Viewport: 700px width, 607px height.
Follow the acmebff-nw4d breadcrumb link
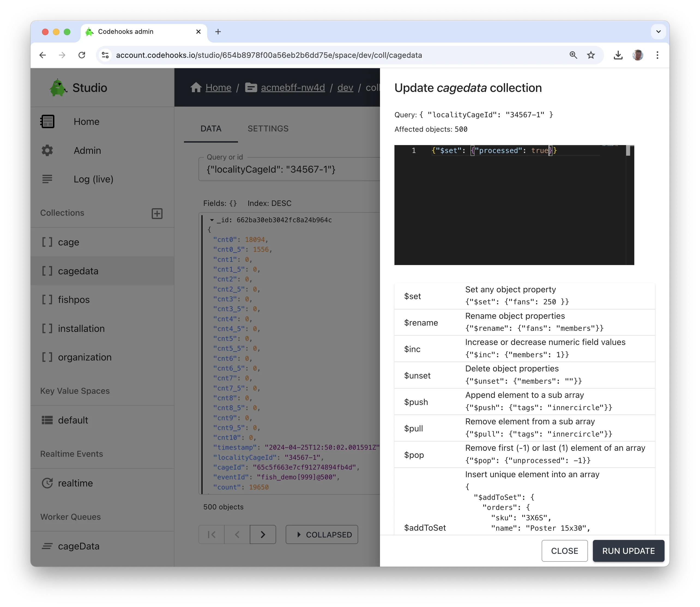click(292, 87)
